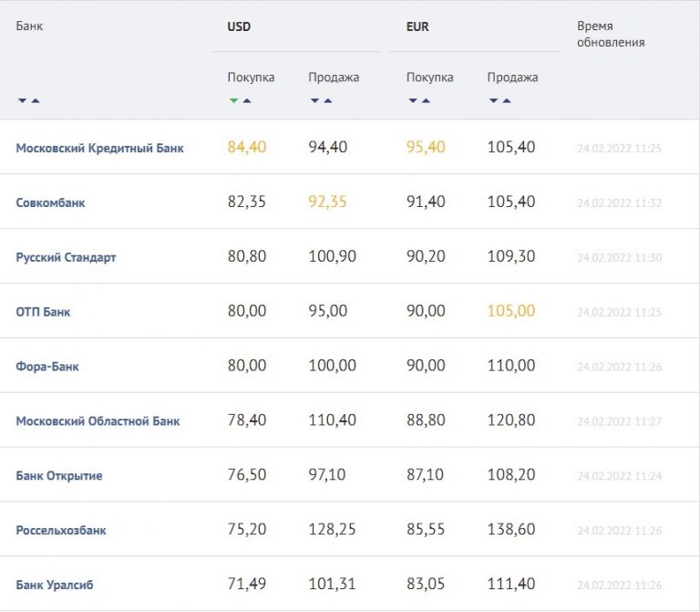Select Россельхозбанк EUR sell 138,60

coord(511,529)
